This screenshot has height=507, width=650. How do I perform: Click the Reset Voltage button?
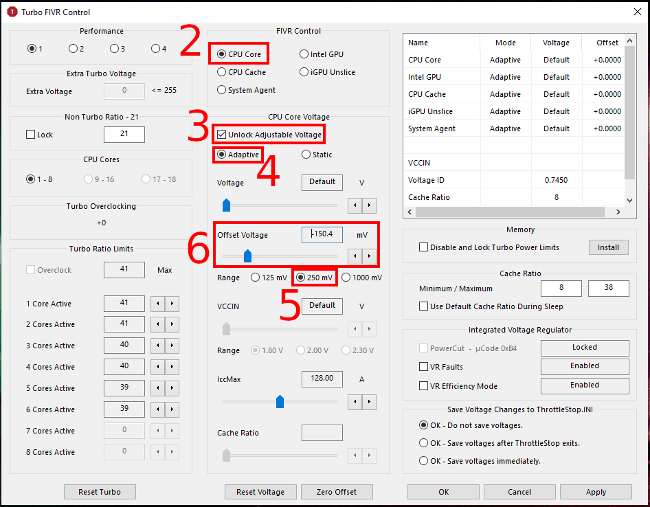pos(260,492)
